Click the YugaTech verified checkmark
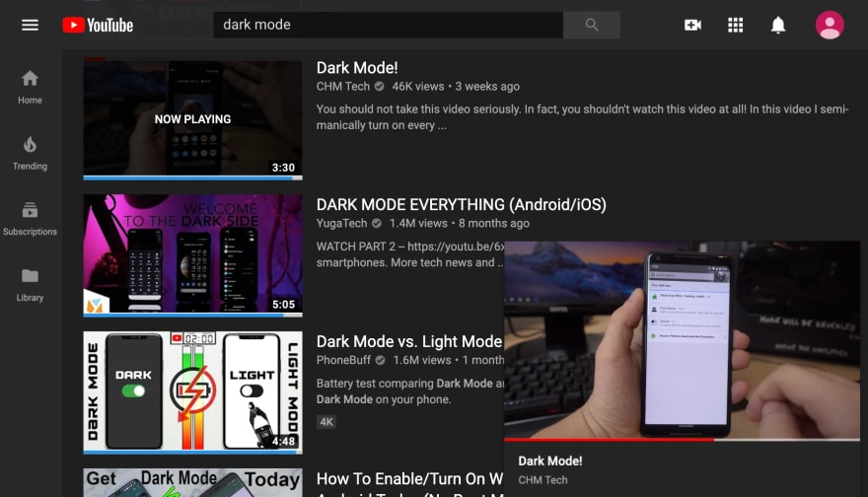 pos(377,223)
